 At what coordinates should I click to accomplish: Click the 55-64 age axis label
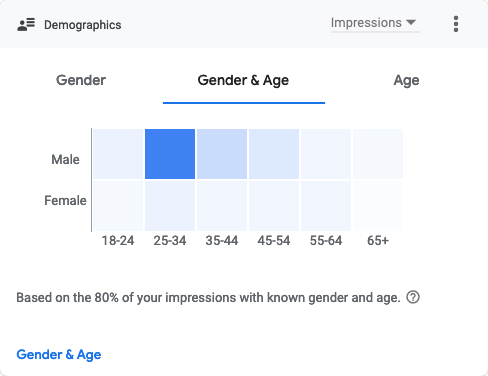click(326, 240)
